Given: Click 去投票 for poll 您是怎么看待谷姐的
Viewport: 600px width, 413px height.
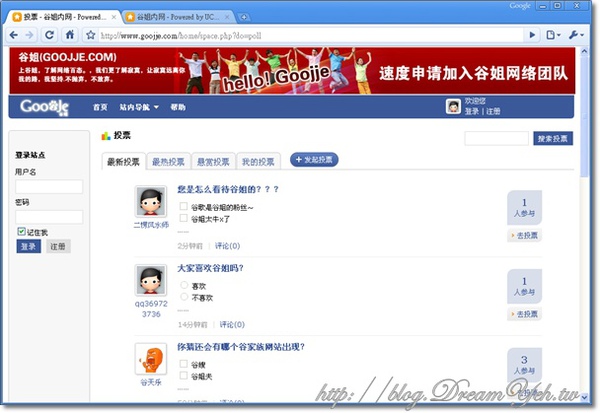Looking at the screenshot, I should (525, 235).
